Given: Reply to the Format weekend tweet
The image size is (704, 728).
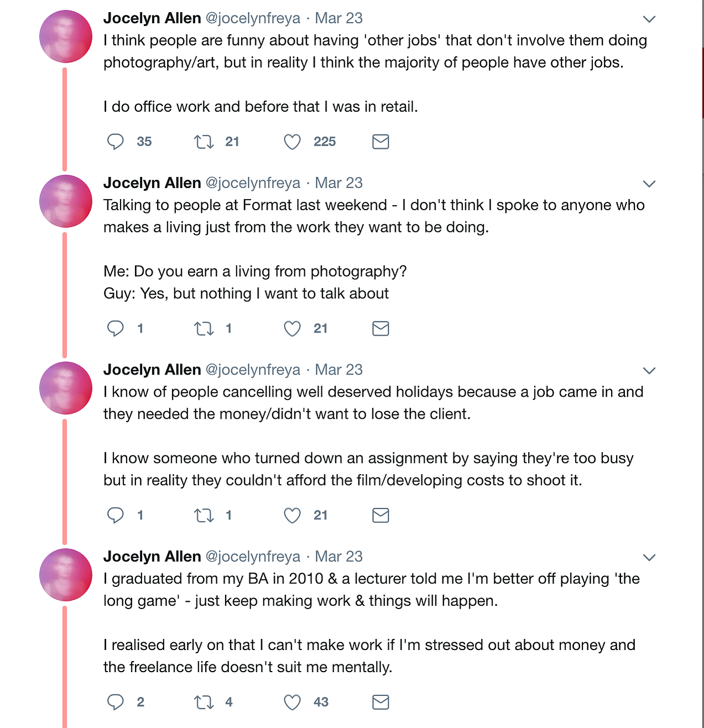Looking at the screenshot, I should [x=116, y=329].
